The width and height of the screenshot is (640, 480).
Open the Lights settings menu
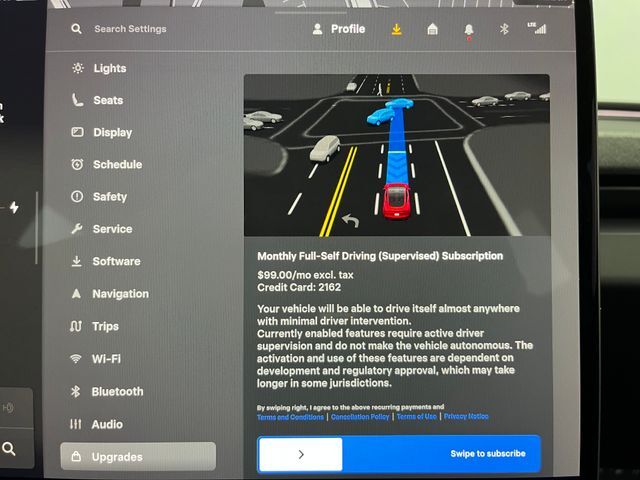click(x=110, y=68)
